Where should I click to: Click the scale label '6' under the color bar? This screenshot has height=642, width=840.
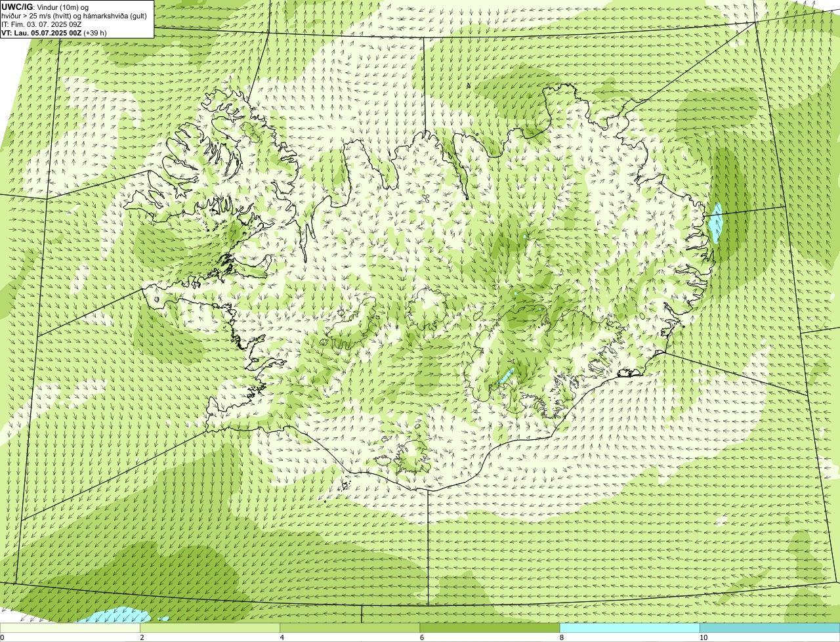click(421, 637)
